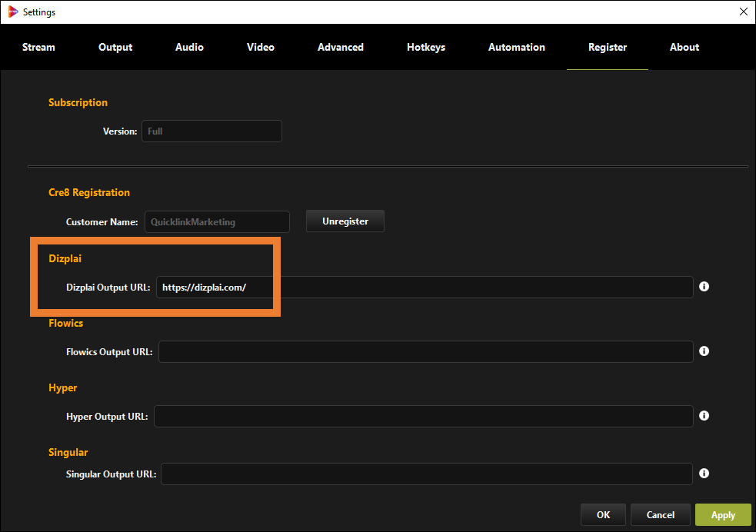
Task: Focus the Hyper Output URL field
Action: [x=424, y=417]
